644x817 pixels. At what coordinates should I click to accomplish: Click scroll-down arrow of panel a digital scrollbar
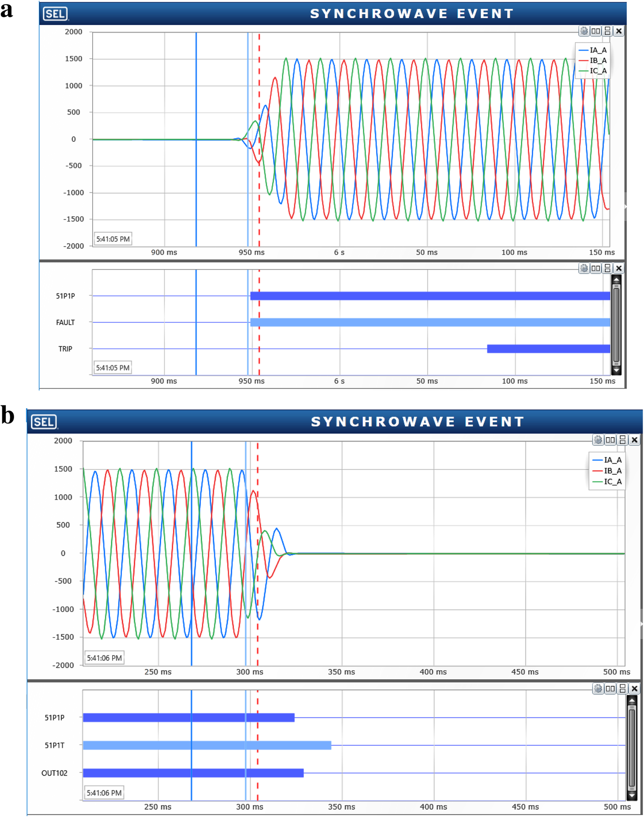pyautogui.click(x=616, y=370)
